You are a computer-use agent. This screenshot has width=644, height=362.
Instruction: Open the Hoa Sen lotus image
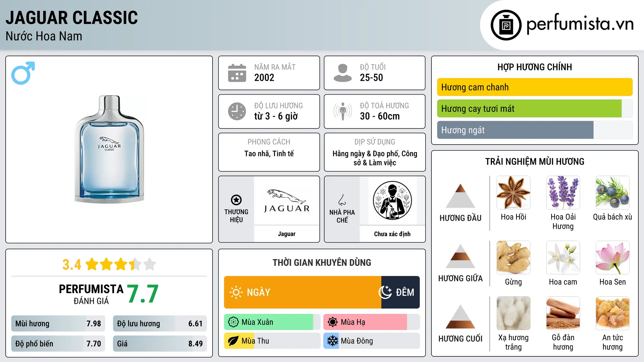613,258
